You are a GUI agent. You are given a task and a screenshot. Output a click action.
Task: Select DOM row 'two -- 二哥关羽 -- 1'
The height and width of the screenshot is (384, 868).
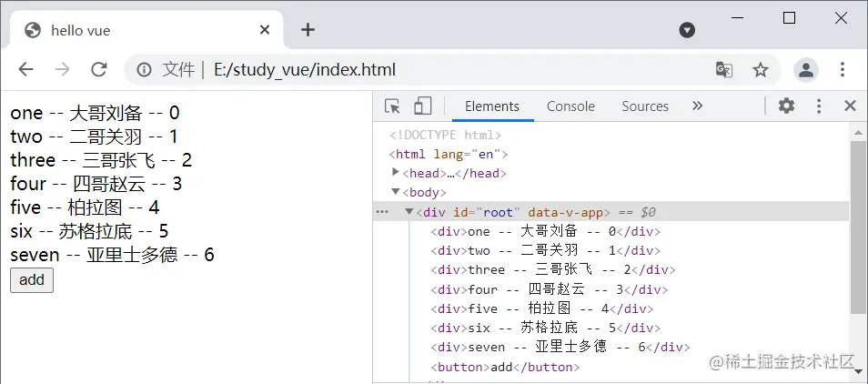545,250
